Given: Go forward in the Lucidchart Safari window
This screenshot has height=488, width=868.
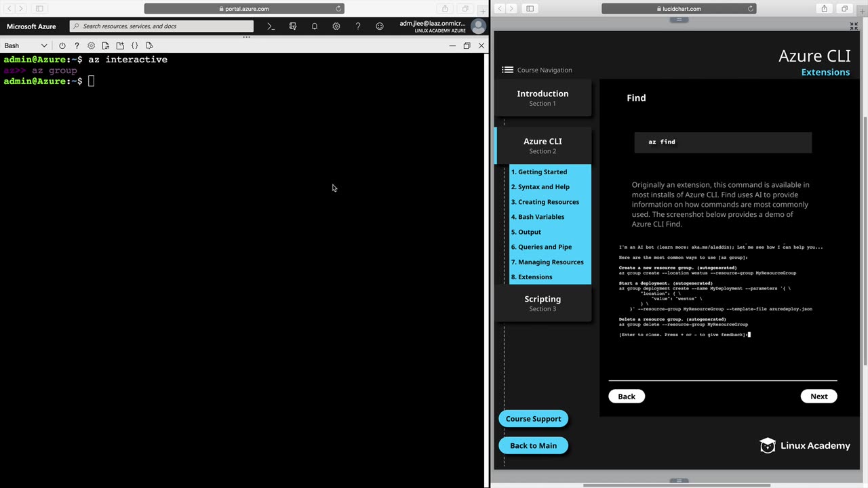Looking at the screenshot, I should [511, 9].
